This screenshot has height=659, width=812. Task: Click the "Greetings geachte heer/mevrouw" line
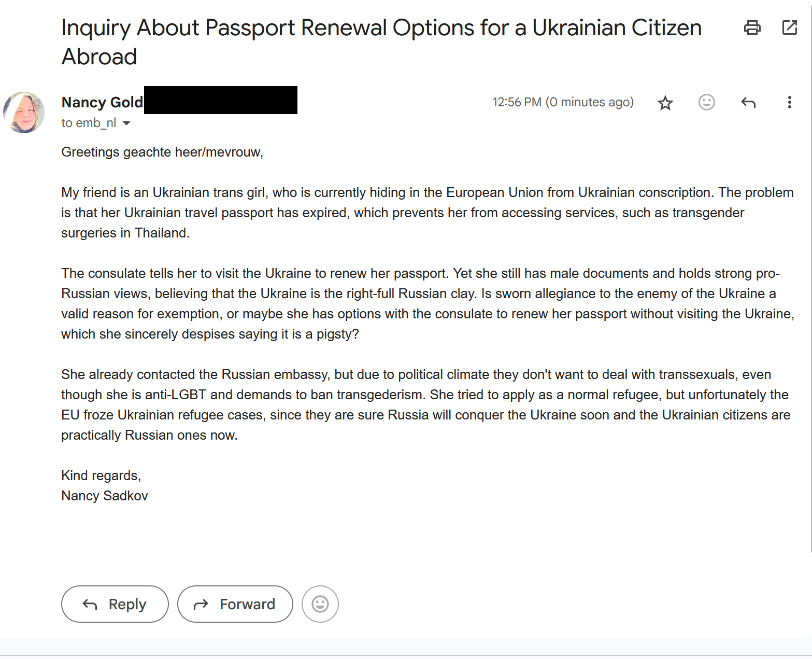click(x=162, y=152)
